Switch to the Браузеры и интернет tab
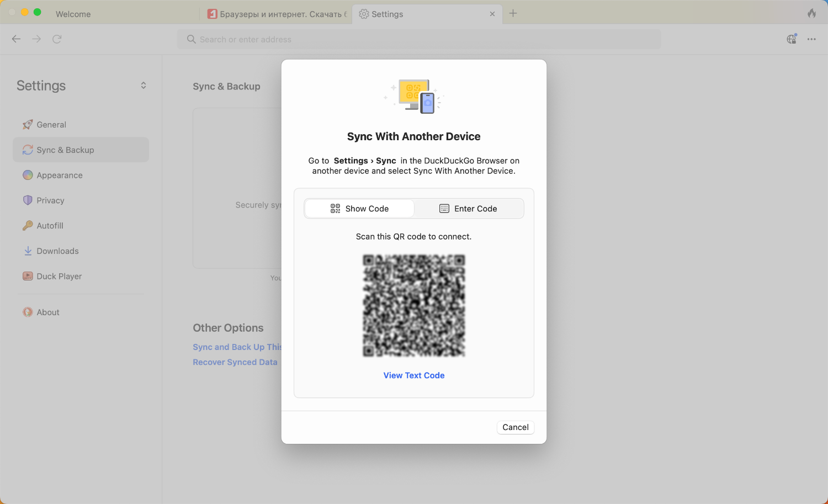This screenshot has width=828, height=504. (x=278, y=14)
